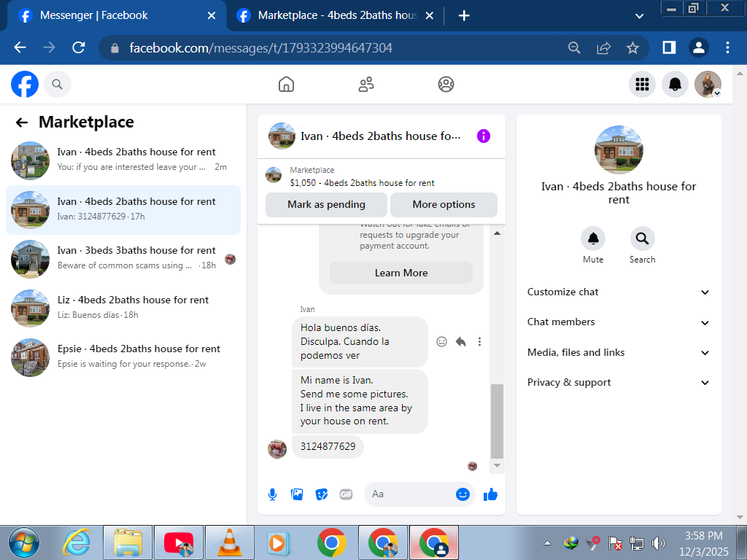Screen dimensions: 747x560
Task: Click chat scroll up arrow
Action: [x=497, y=233]
